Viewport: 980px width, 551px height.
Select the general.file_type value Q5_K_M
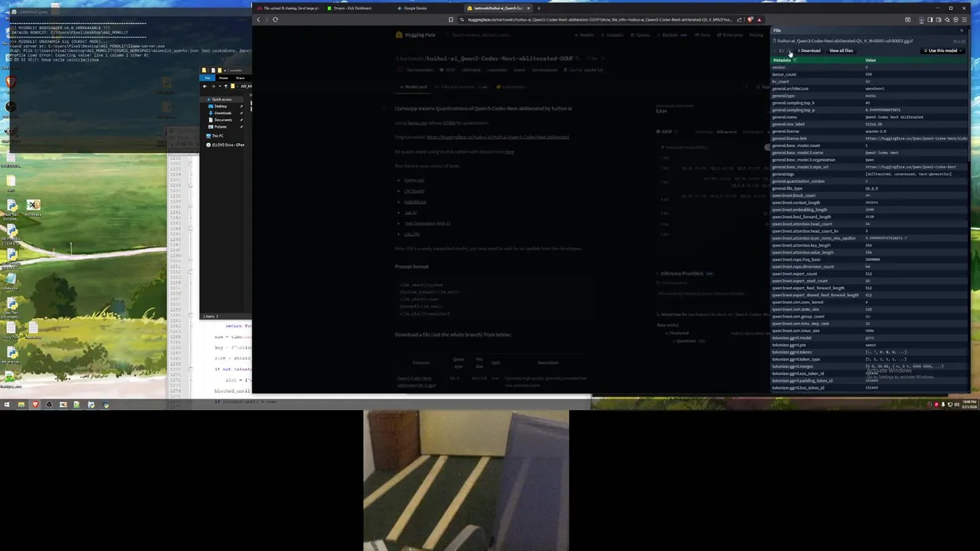click(x=872, y=188)
